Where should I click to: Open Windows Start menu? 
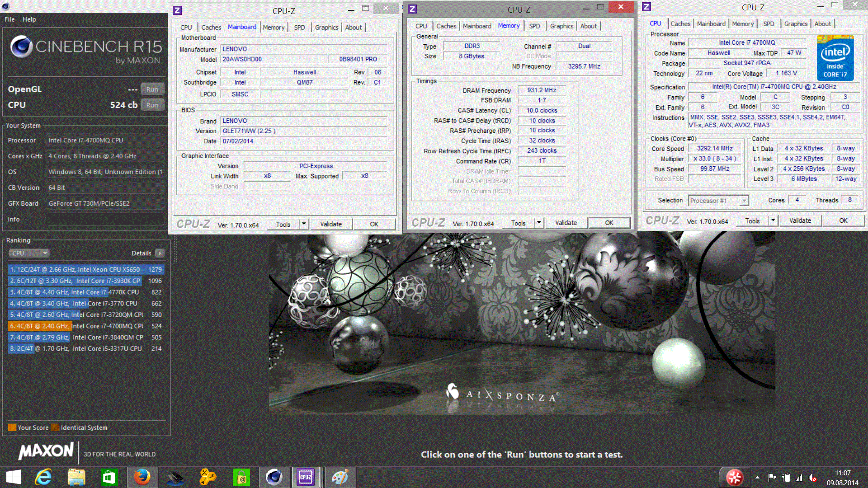click(x=14, y=477)
